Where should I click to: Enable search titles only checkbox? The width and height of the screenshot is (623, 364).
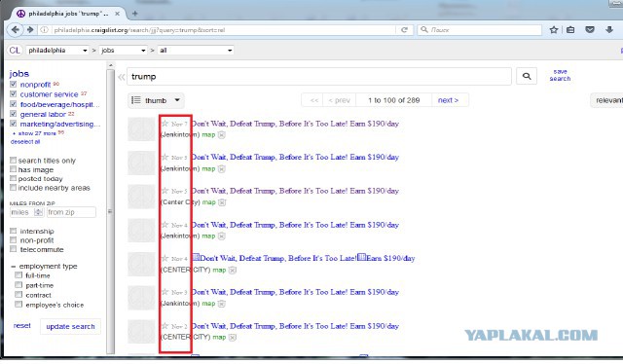pyautogui.click(x=13, y=161)
